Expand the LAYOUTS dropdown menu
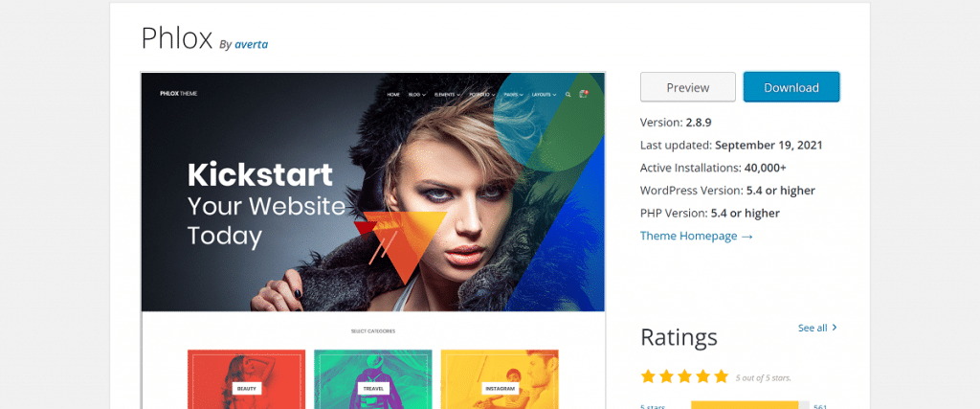The image size is (980, 409). (544, 95)
